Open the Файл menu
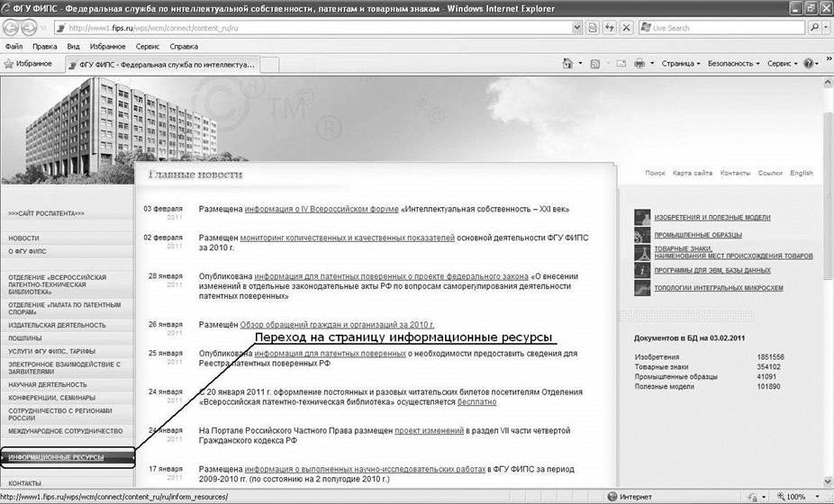The image size is (834, 504). click(14, 47)
